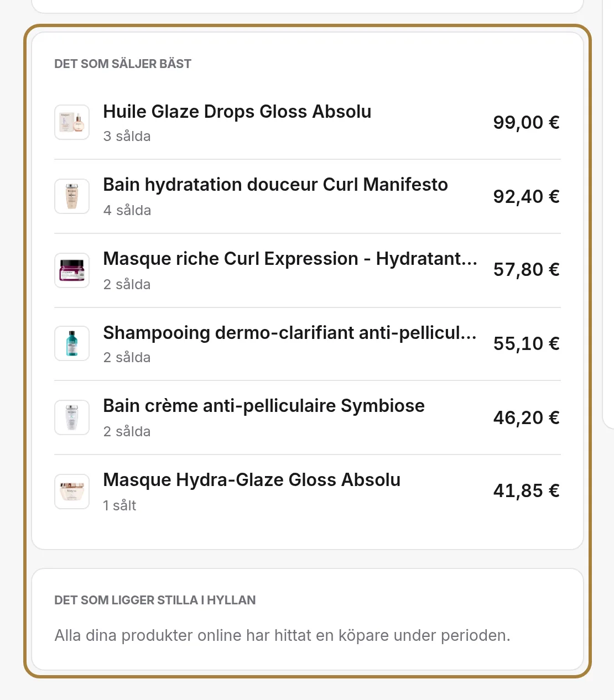This screenshot has height=700, width=614.
Task: Select Bain hydratation douceur Curl Manifesto title
Action: pos(275,185)
